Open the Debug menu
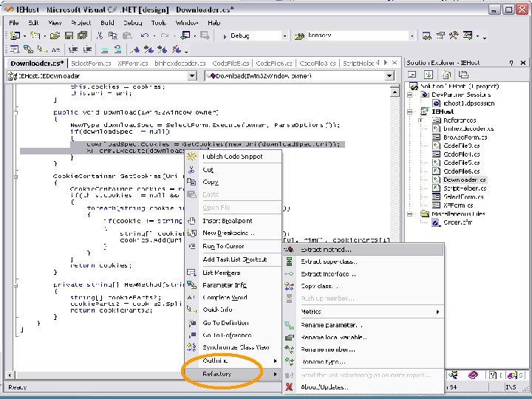This screenshot has width=532, height=399. (133, 23)
